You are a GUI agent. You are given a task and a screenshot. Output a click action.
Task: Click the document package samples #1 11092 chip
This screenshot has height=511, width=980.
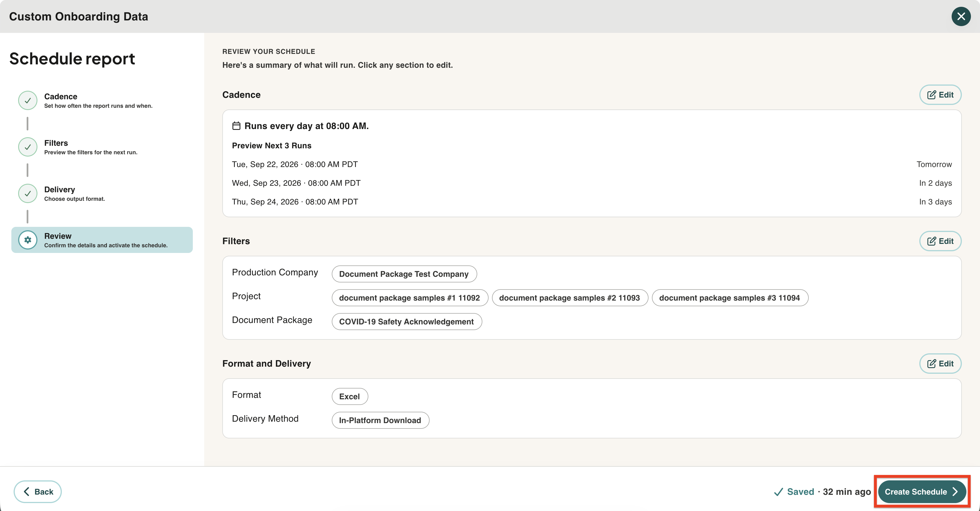point(410,298)
